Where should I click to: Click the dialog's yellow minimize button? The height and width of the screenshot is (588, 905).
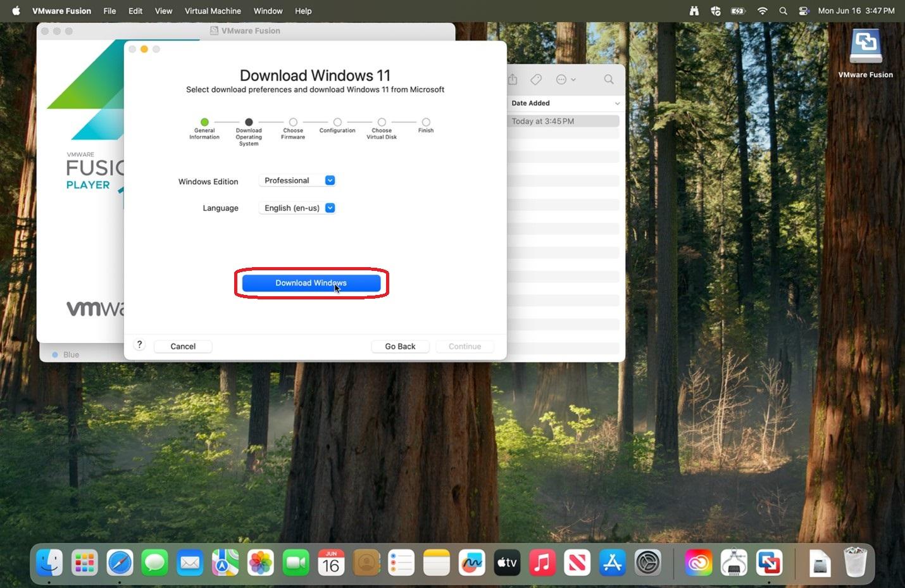coord(144,49)
